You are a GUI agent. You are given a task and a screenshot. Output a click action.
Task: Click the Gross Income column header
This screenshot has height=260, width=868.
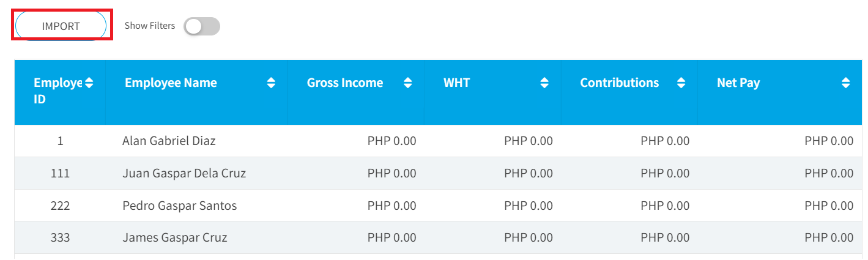pos(355,92)
